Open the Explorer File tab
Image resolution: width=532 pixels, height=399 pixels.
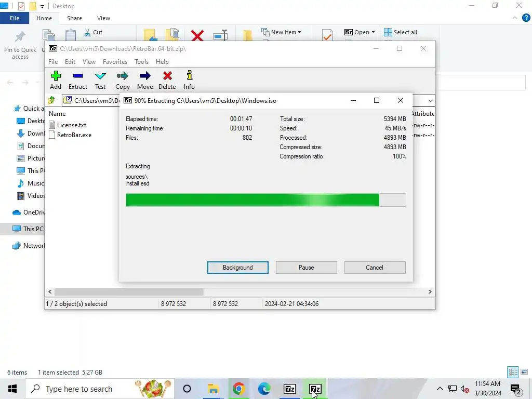tap(15, 18)
